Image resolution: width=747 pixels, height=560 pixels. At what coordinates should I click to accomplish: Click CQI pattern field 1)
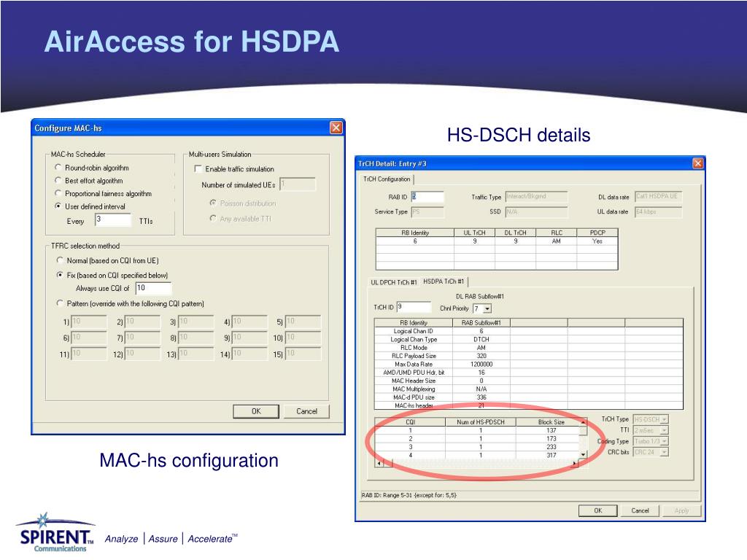[89, 322]
